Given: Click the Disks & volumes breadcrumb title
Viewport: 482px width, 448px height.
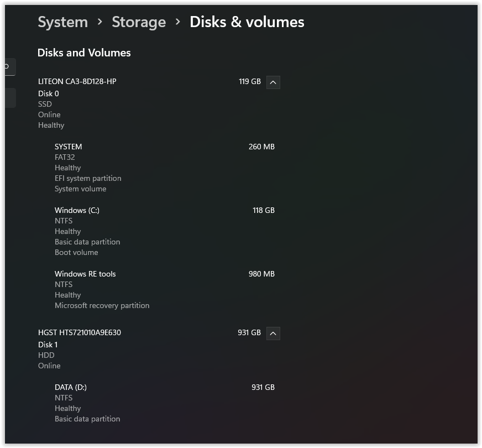Looking at the screenshot, I should (247, 22).
